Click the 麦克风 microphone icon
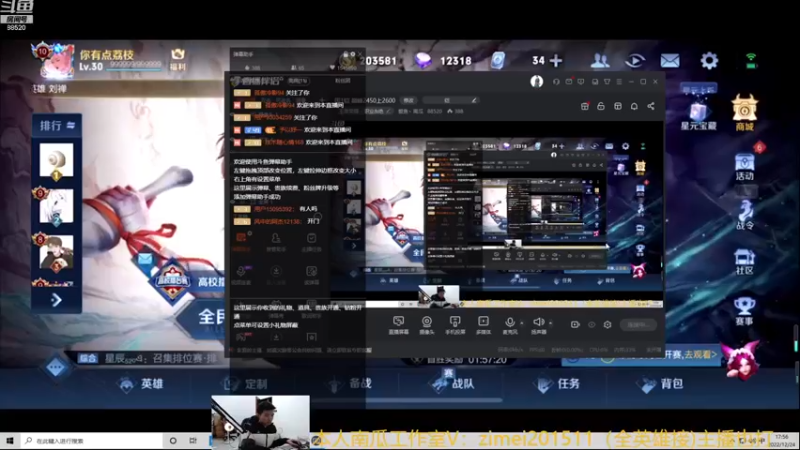800x450 pixels. point(509,324)
